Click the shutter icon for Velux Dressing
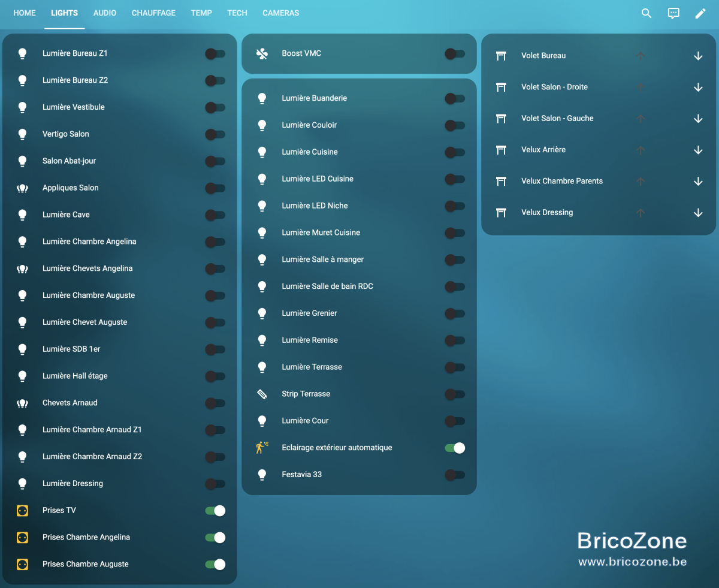The height and width of the screenshot is (588, 719). [x=502, y=213]
